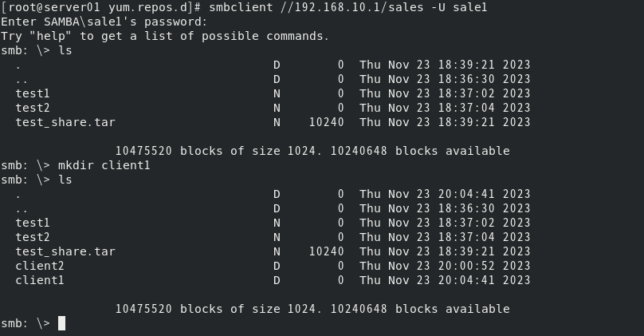This screenshot has height=336, width=644.
Task: Click test2 in the second listing
Action: [x=33, y=237]
